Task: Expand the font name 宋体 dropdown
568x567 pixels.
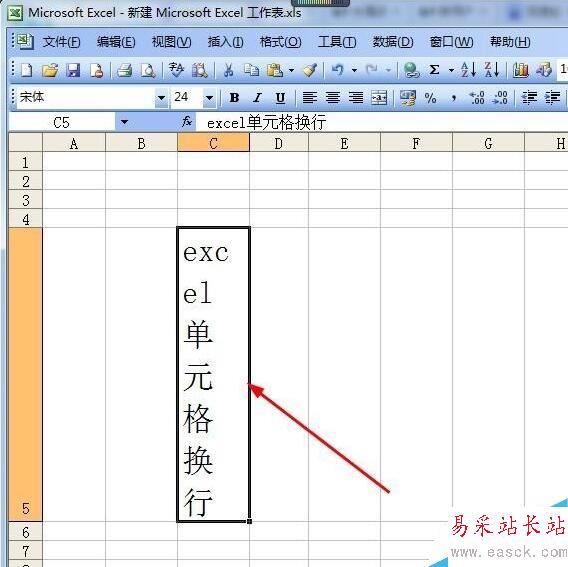Action: (x=161, y=97)
